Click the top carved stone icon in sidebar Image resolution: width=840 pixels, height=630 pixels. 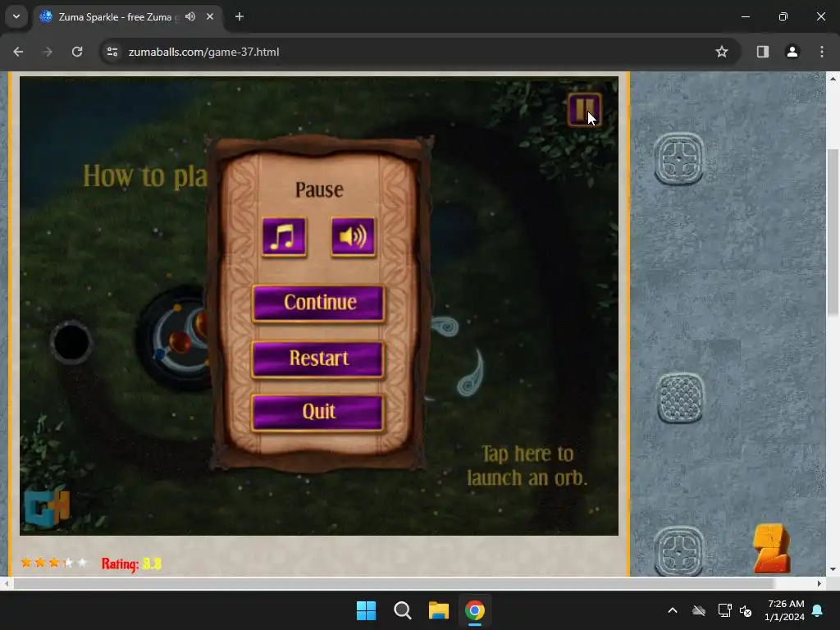pyautogui.click(x=679, y=158)
